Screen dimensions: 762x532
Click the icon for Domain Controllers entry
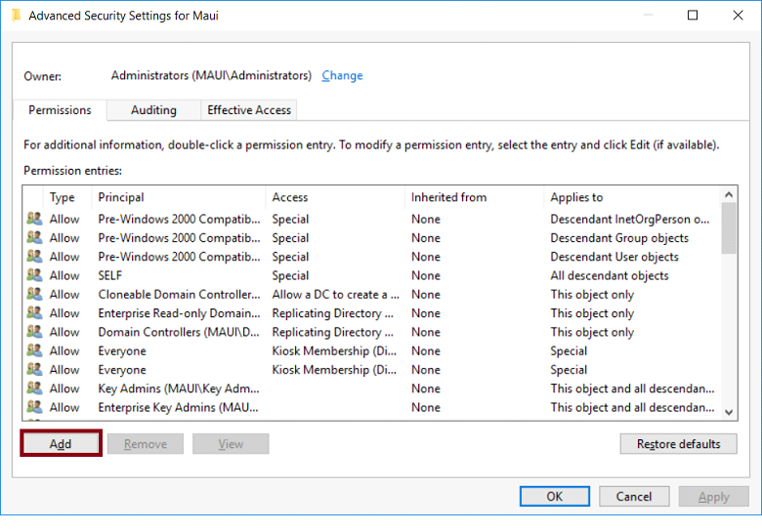pyautogui.click(x=35, y=332)
